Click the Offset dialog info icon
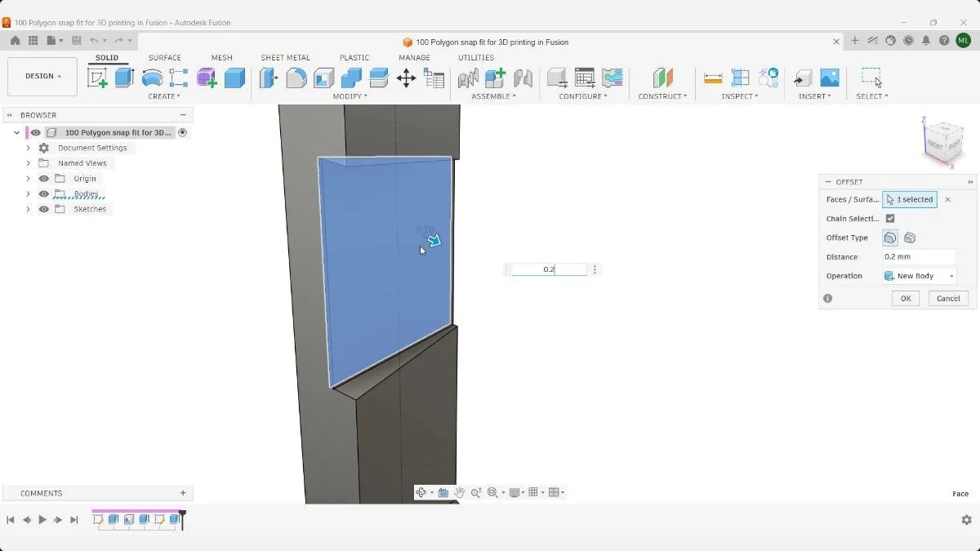The width and height of the screenshot is (980, 551). point(827,299)
